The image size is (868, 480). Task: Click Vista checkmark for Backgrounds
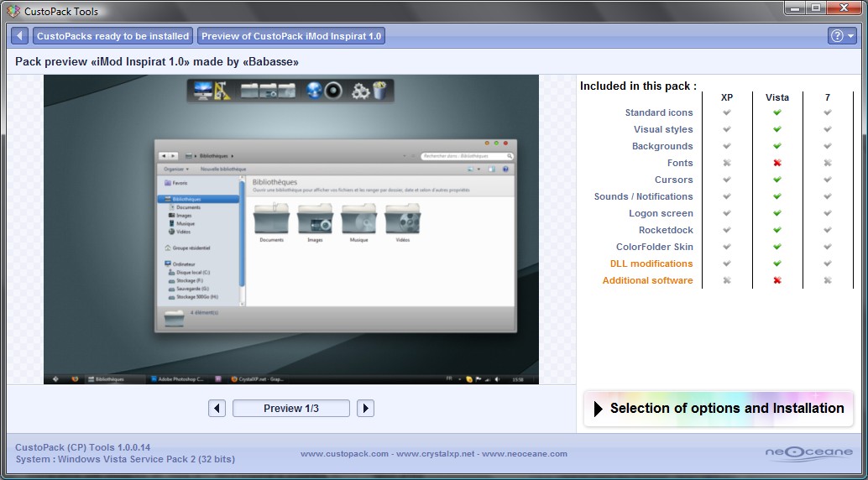(777, 146)
